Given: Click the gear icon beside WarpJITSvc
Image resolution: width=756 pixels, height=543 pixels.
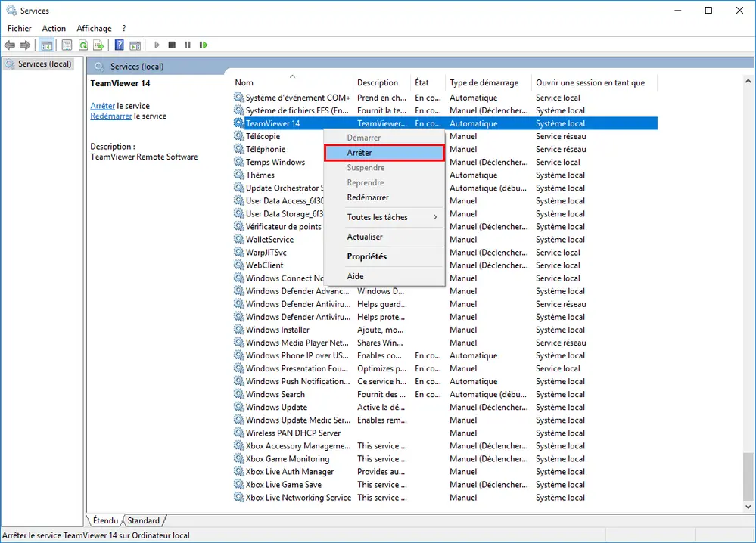Looking at the screenshot, I should pos(238,252).
